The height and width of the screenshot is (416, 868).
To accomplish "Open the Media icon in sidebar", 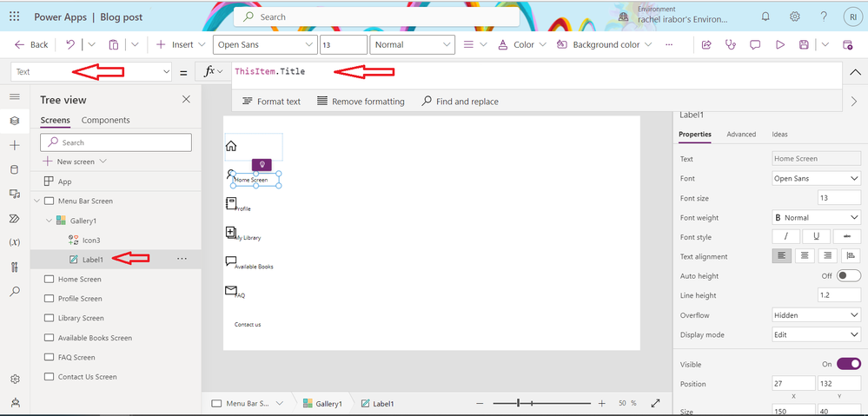I will point(15,194).
